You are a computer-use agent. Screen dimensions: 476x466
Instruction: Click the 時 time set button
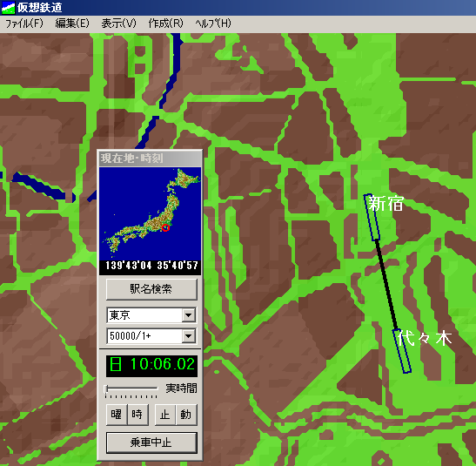[x=137, y=415]
